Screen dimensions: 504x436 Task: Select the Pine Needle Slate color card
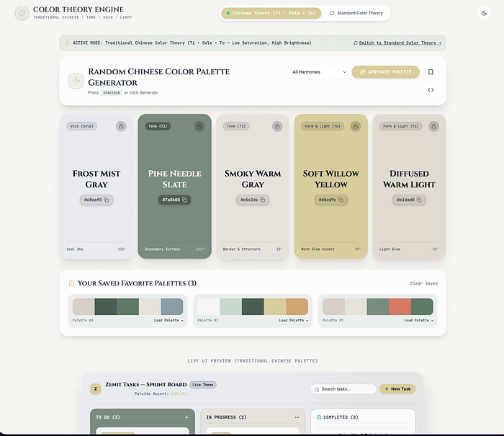click(174, 187)
